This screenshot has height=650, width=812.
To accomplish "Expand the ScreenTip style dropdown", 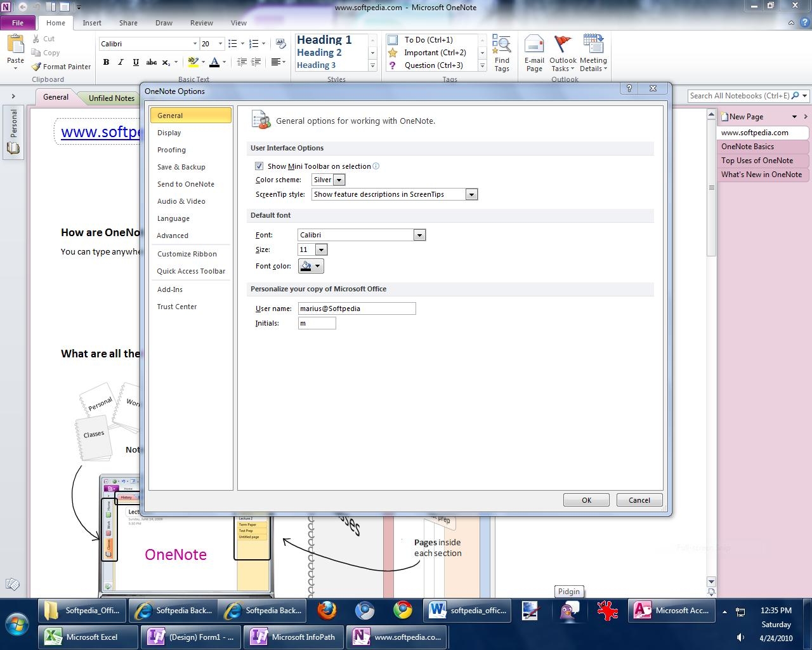I will 471,195.
